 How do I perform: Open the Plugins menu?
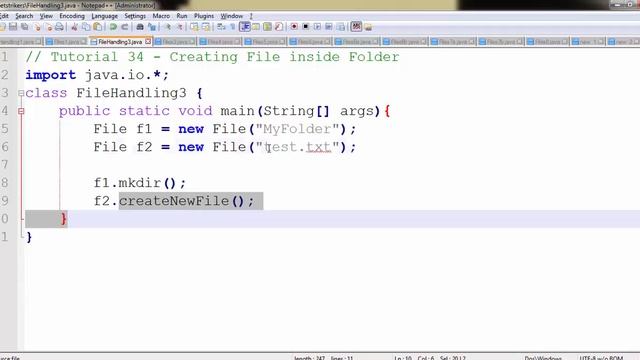pos(204,16)
